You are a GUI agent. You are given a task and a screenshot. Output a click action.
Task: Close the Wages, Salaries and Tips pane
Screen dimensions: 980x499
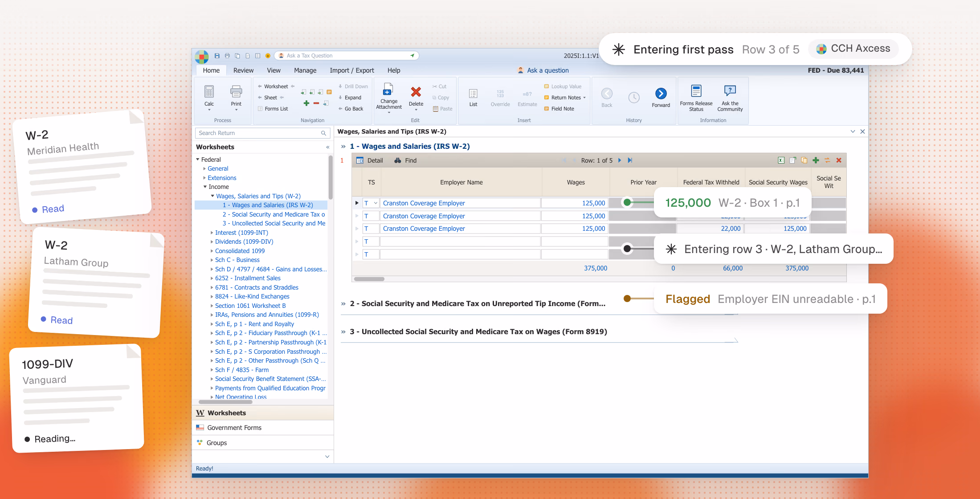pyautogui.click(x=862, y=131)
